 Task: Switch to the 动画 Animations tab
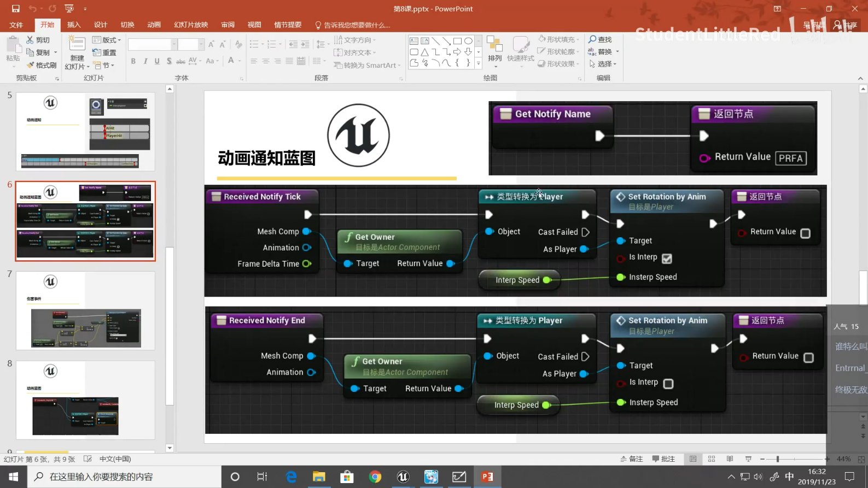click(x=154, y=25)
